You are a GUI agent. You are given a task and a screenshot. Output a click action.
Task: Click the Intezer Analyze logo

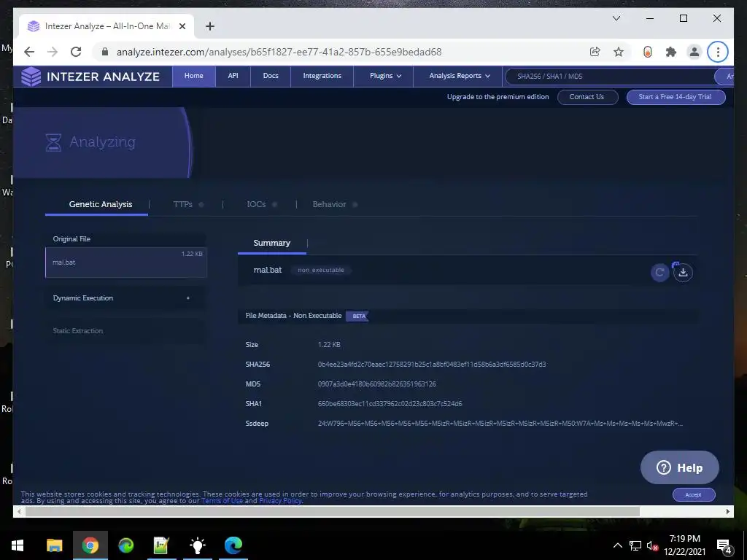pyautogui.click(x=90, y=77)
